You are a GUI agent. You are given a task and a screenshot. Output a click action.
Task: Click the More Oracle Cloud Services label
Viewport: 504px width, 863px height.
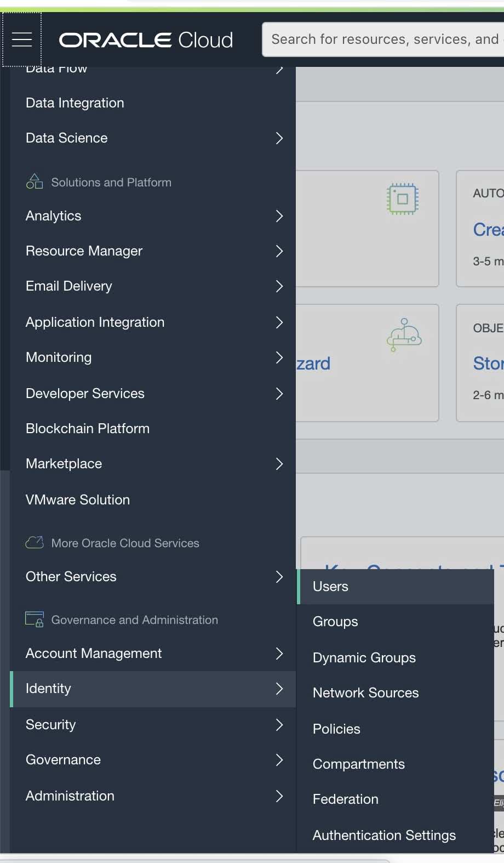click(125, 543)
